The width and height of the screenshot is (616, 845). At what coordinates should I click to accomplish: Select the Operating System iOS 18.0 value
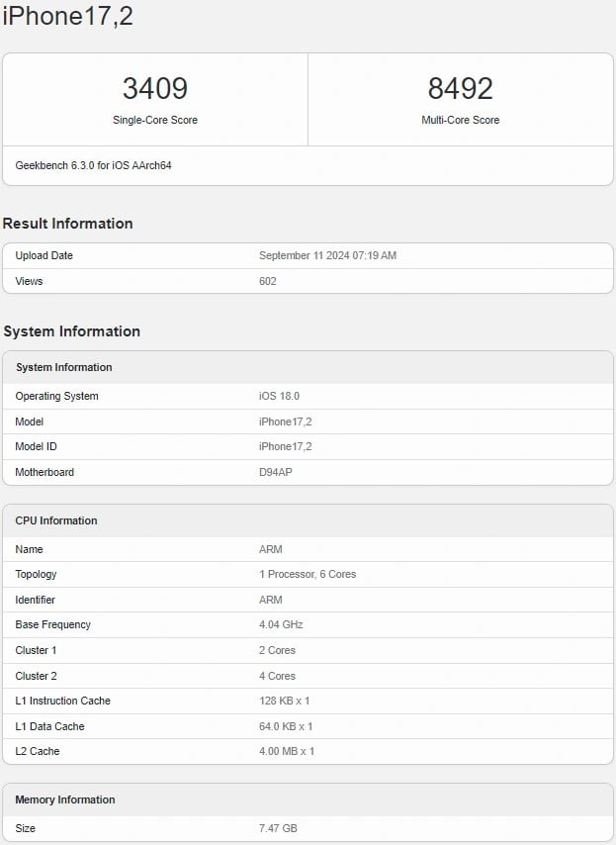pos(275,396)
